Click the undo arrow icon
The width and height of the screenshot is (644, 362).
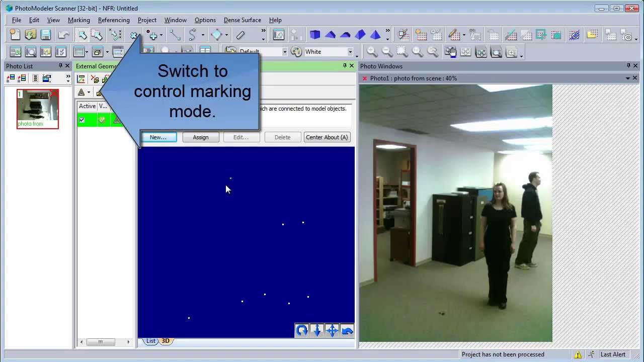63,35
